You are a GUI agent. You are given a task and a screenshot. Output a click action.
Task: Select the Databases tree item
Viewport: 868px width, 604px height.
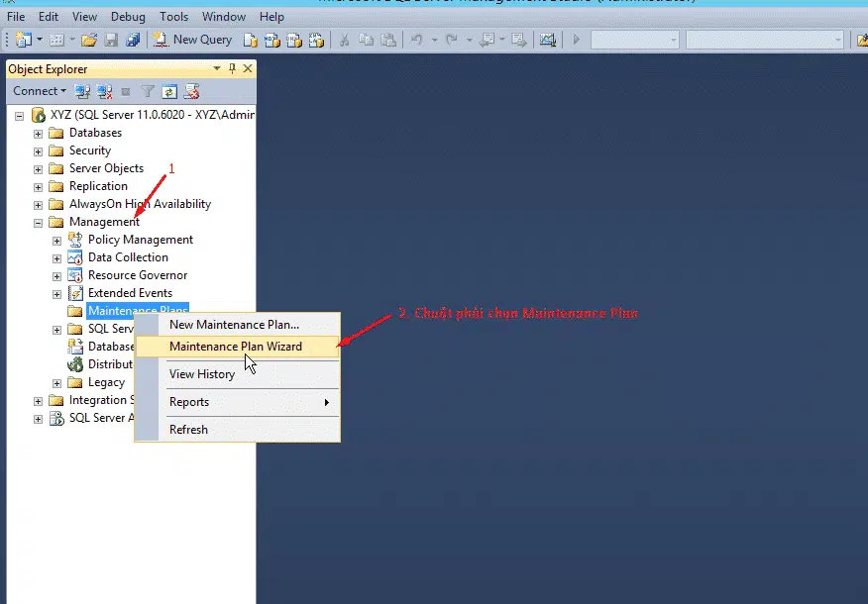click(95, 133)
